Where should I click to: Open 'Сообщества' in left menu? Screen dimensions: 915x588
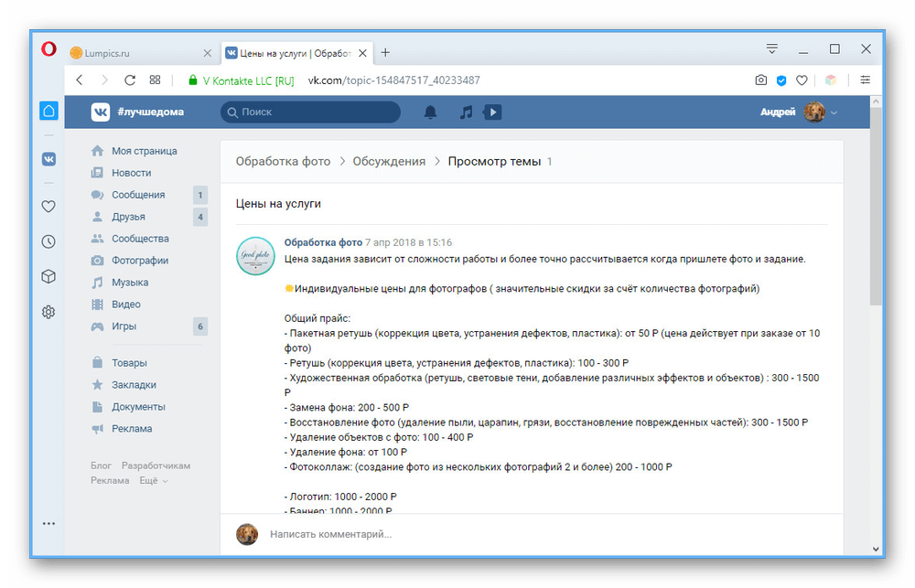140,239
